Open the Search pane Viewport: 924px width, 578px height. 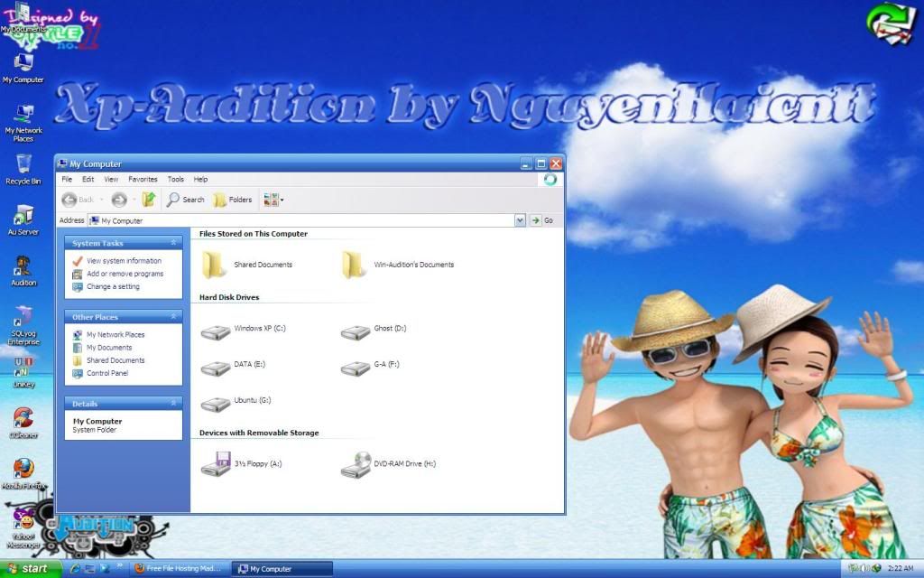click(185, 200)
